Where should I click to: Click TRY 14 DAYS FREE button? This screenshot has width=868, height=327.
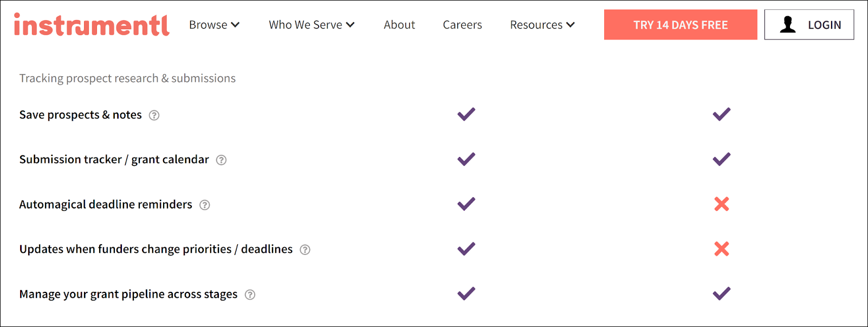[x=681, y=25]
